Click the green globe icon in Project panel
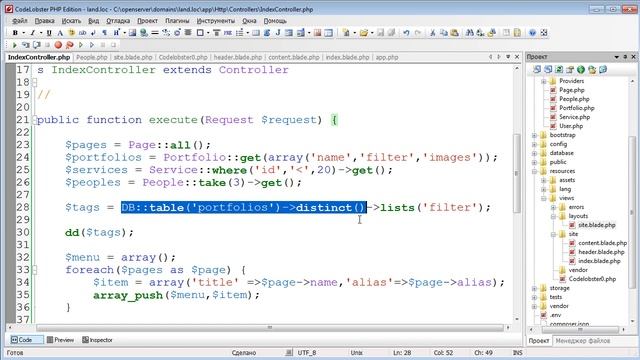The image size is (640, 360). point(581,70)
